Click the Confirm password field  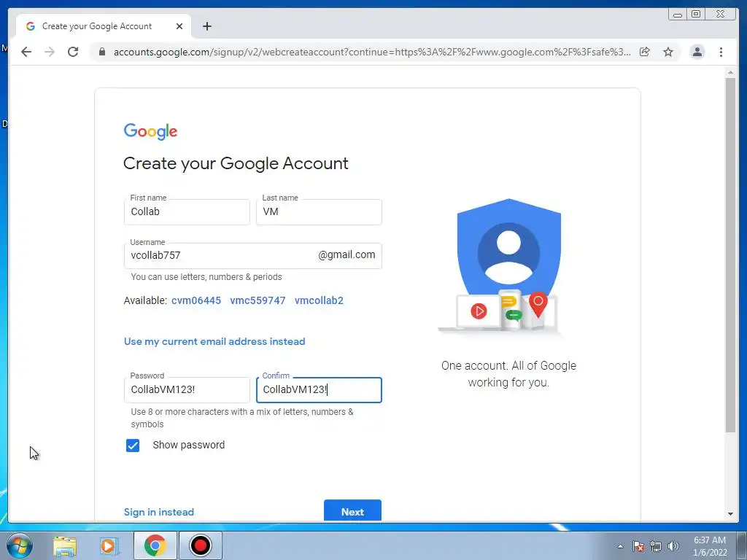[319, 390]
